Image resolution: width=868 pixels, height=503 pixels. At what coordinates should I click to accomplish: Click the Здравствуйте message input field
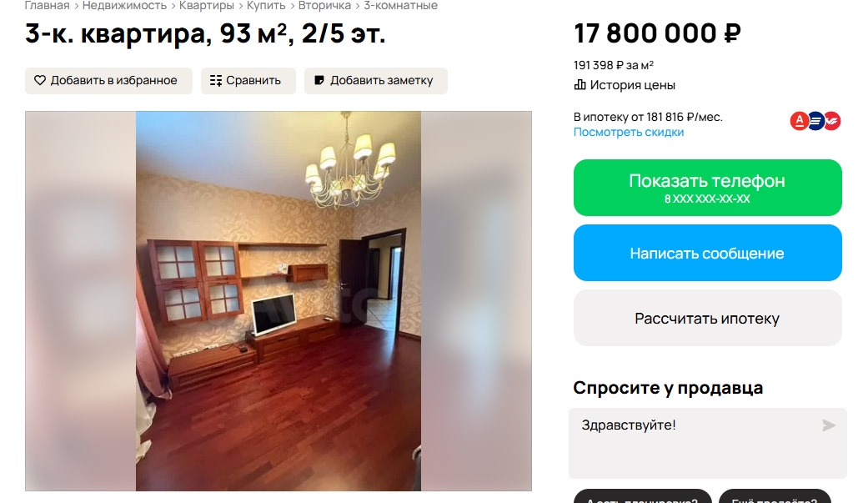pos(707,443)
